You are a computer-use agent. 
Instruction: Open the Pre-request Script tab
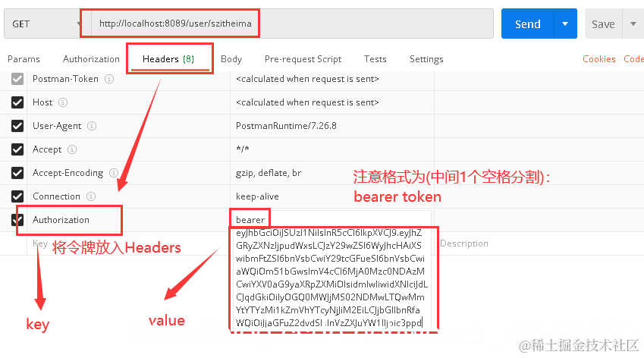point(303,59)
